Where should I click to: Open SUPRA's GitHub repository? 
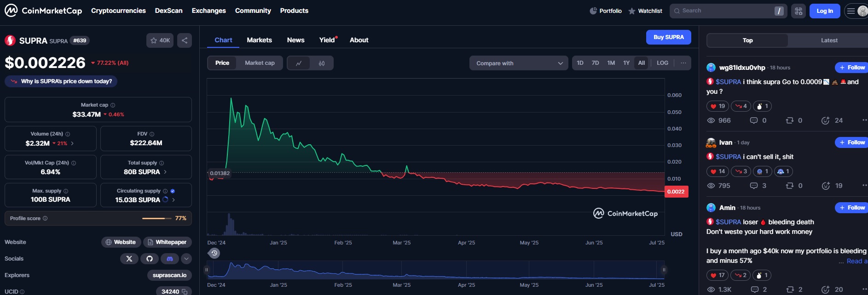click(150, 259)
